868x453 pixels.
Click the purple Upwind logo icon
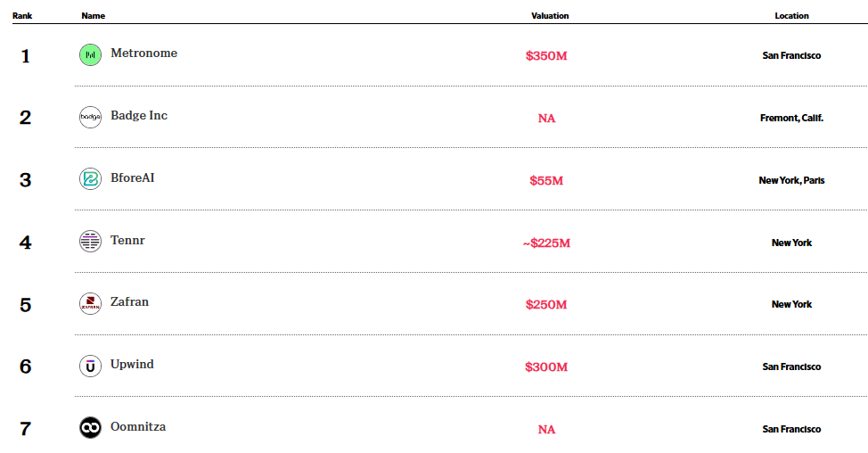tap(90, 366)
